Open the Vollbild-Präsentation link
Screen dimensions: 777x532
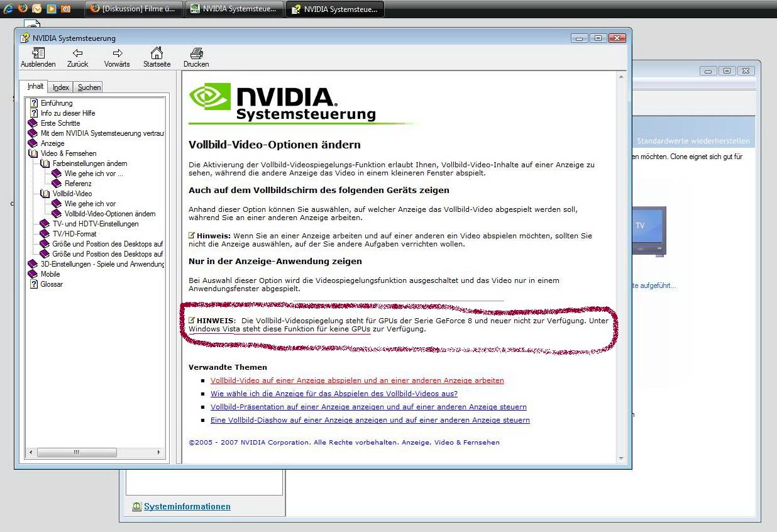click(368, 407)
